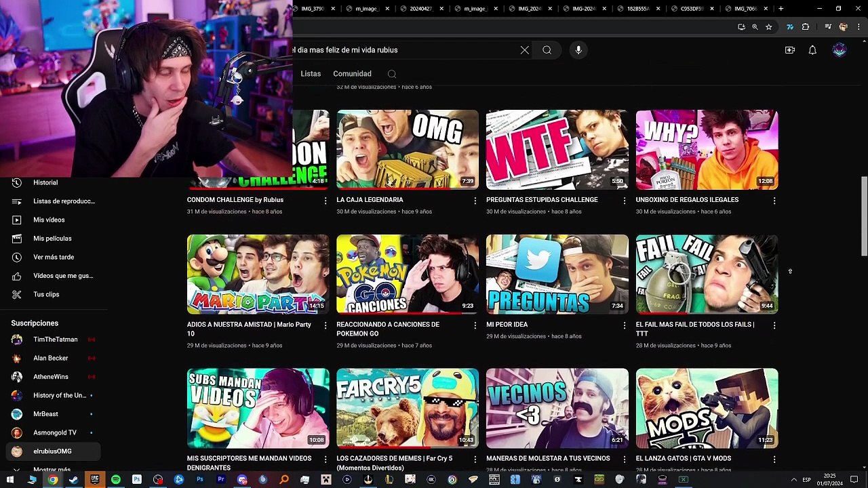Viewport: 868px width, 488px height.
Task: Switch to browser tab IMG_7066
Action: [745, 9]
